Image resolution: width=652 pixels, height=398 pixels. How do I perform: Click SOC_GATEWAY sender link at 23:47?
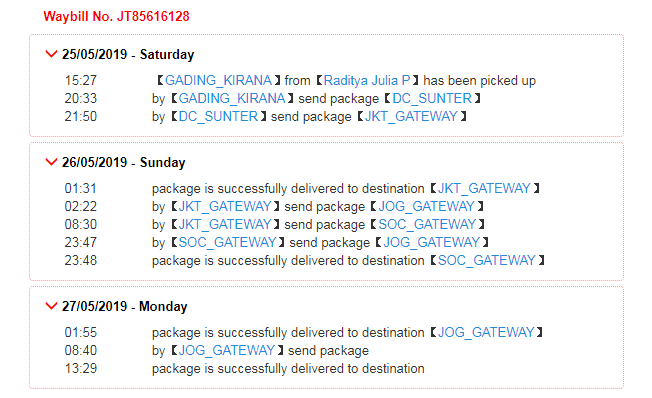[227, 242]
